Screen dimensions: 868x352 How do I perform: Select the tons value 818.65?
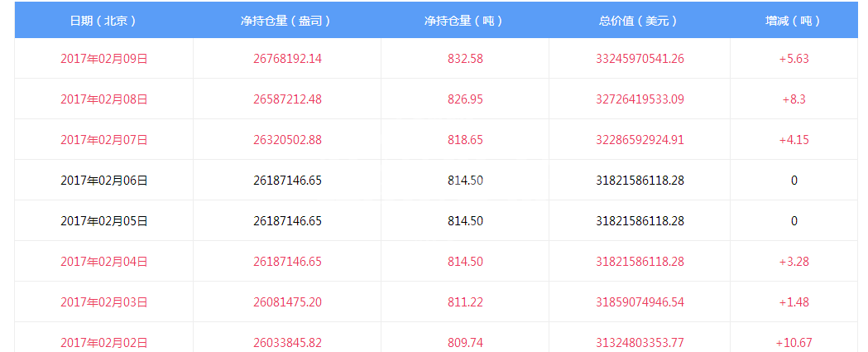click(465, 140)
